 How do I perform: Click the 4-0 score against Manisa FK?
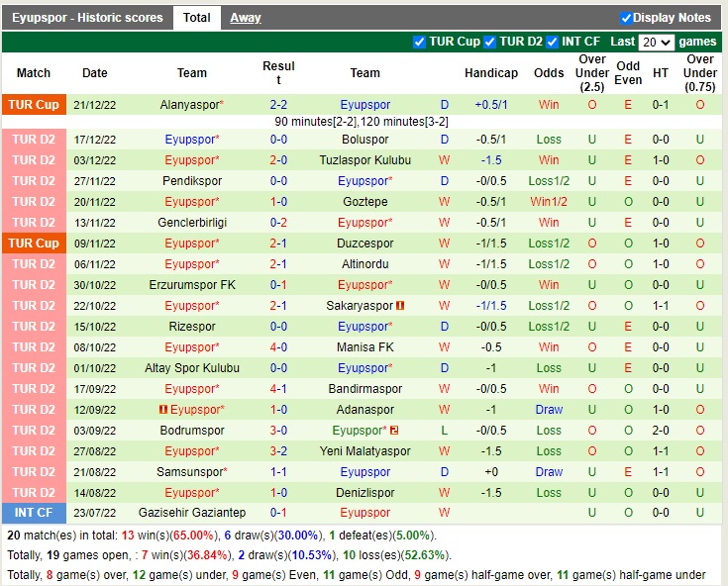click(x=278, y=347)
